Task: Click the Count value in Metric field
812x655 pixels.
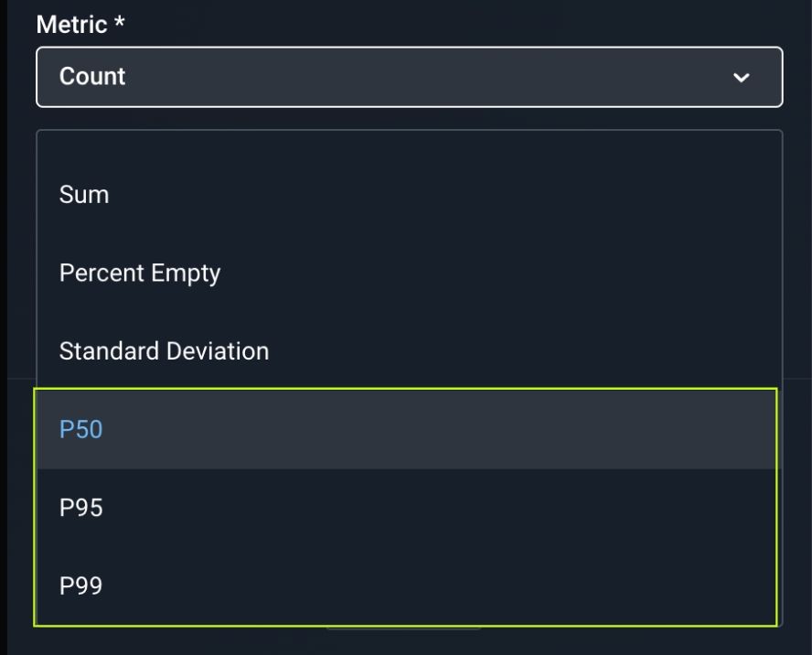Action: [92, 77]
